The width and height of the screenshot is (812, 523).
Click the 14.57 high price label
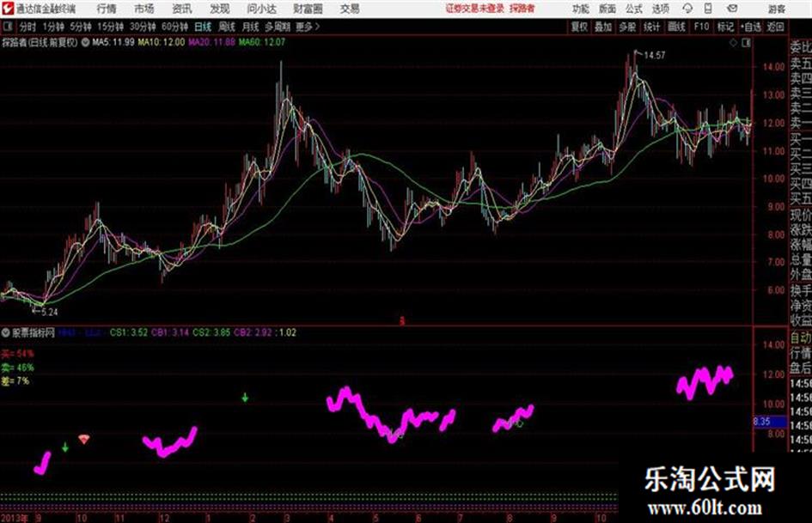(654, 55)
